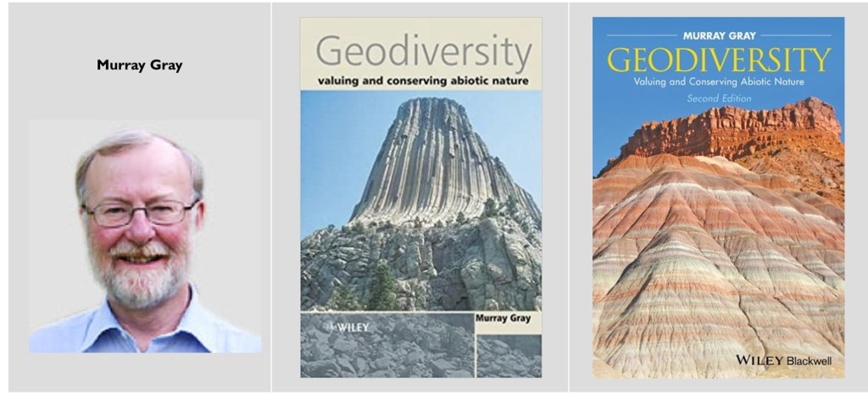Click 'Valuing and Conserving Abiotic Nature' on the blue cover
The height and width of the screenshot is (400, 868).
[719, 82]
